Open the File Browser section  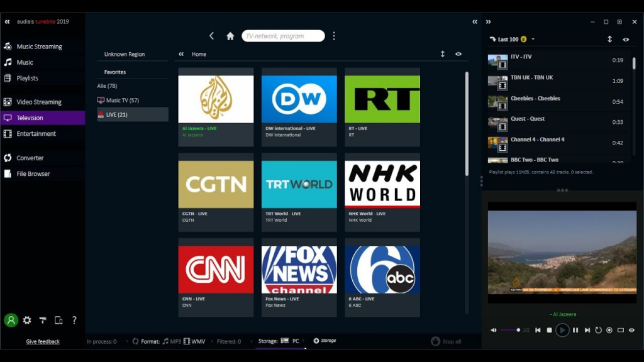pos(43,173)
